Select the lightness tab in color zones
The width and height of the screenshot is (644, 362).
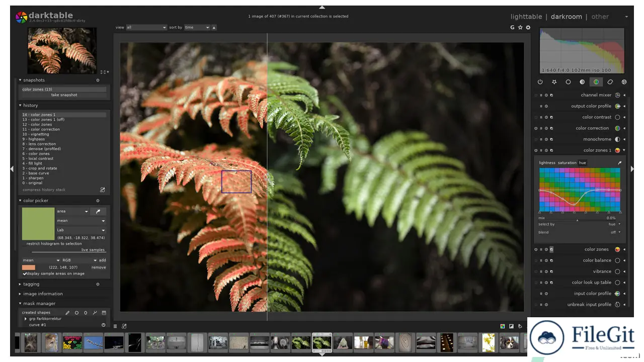pos(547,163)
